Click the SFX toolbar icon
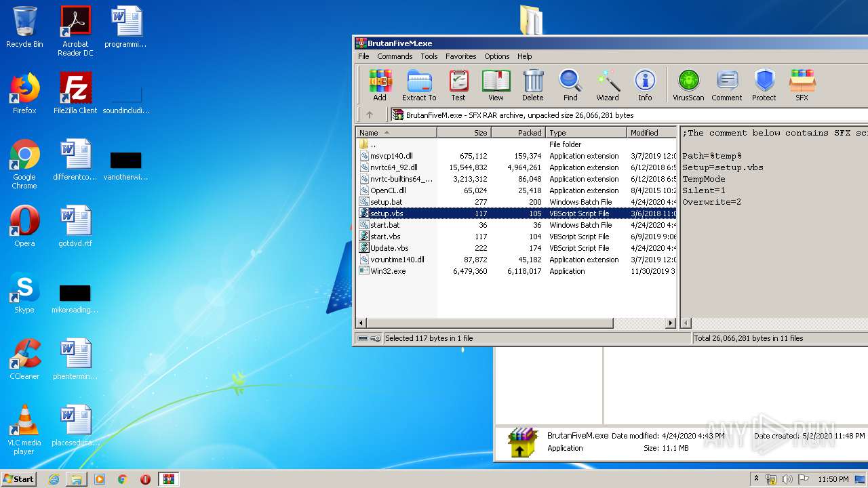Screen dimensions: 868x488 coord(802,85)
